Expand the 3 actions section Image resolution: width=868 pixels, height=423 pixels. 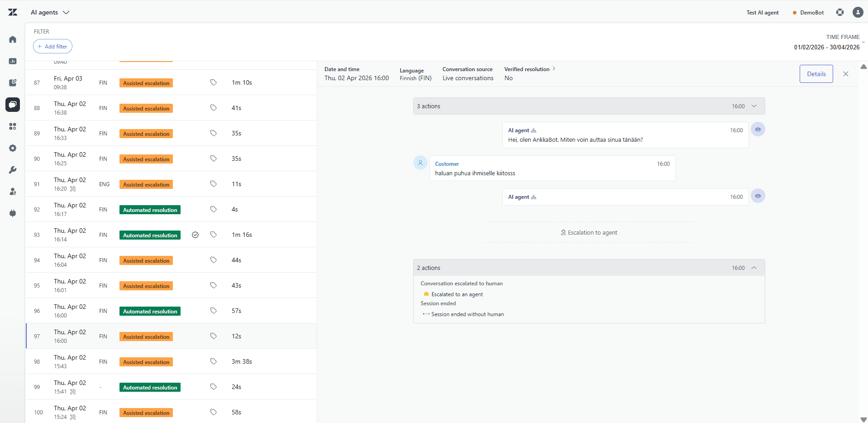click(589, 106)
